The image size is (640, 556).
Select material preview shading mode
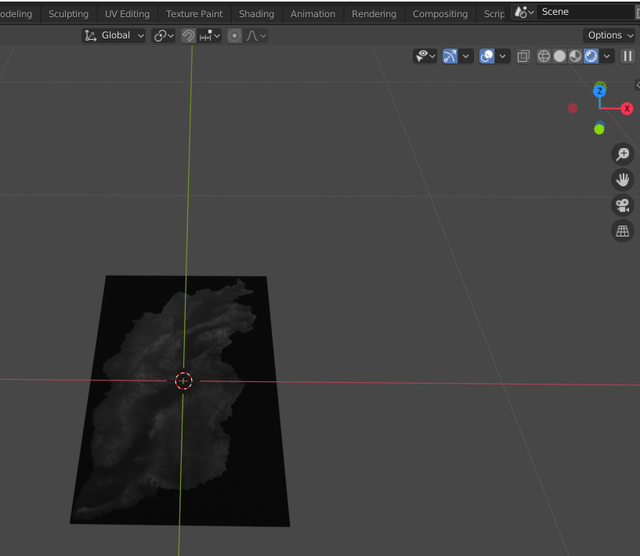coord(575,56)
